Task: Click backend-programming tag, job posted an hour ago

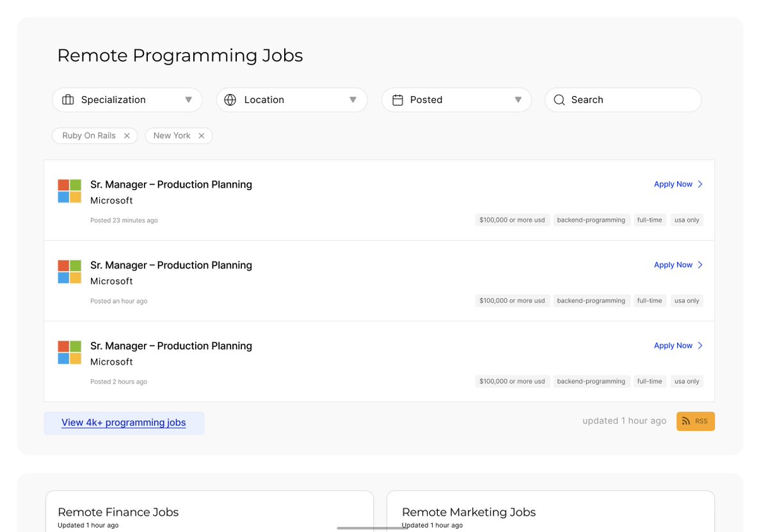Action: 591,301
